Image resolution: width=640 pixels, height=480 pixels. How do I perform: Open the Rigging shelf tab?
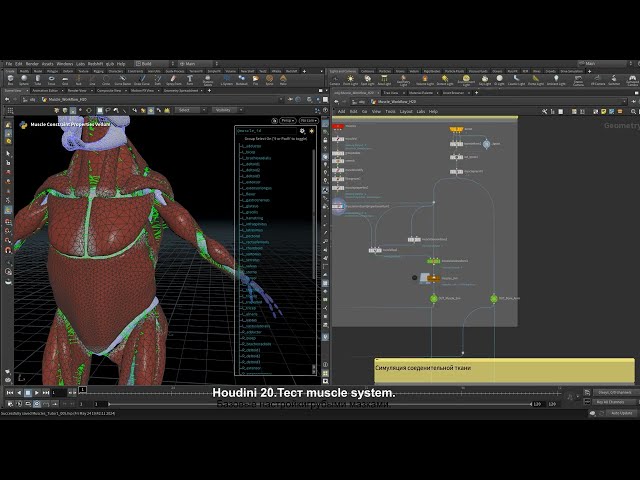[98, 71]
